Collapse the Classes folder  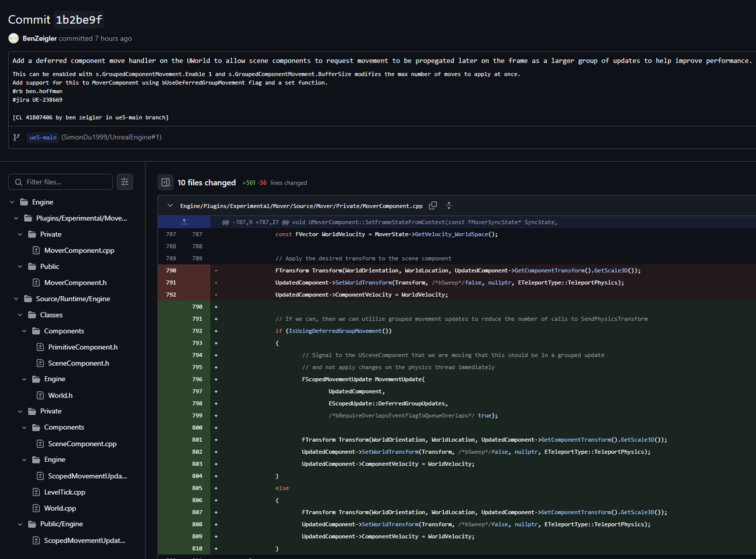(x=20, y=314)
